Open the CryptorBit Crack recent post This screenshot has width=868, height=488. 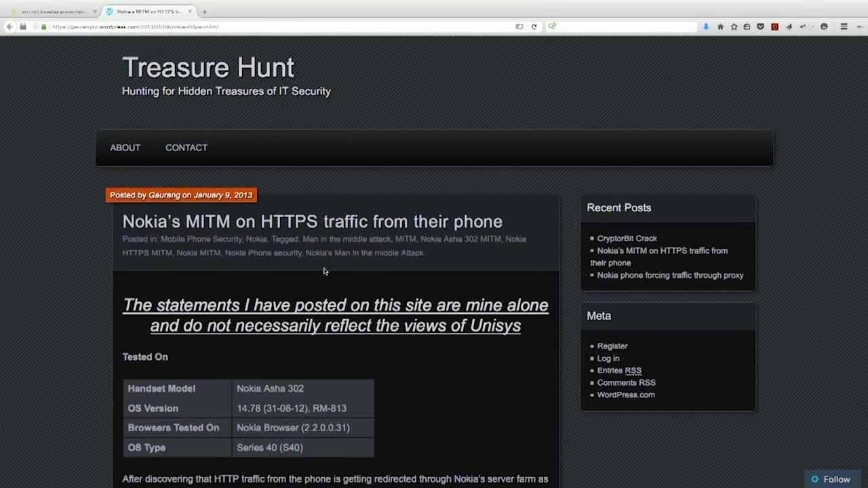(627, 239)
